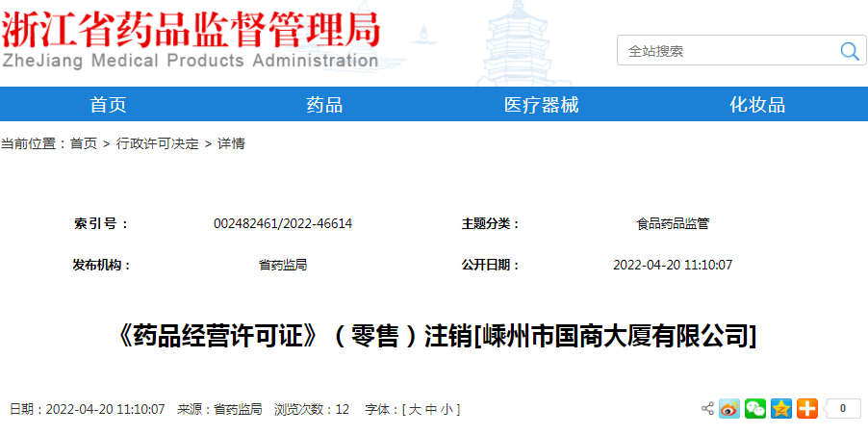This screenshot has width=868, height=435.
Task: Select index number 002482461/2022-46614
Action: click(x=283, y=224)
